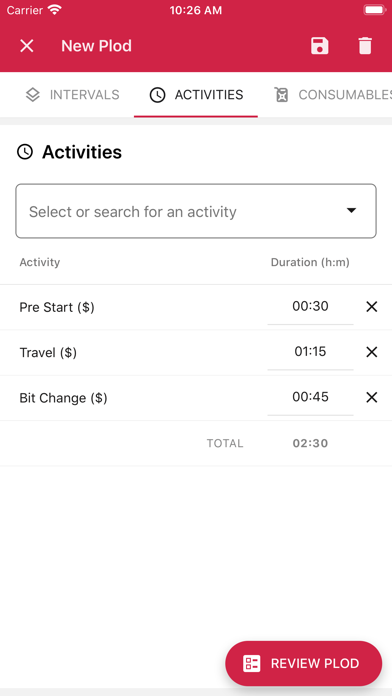Switch to the Intervals tab
Viewport: 392px width, 696px height.
[x=72, y=95]
